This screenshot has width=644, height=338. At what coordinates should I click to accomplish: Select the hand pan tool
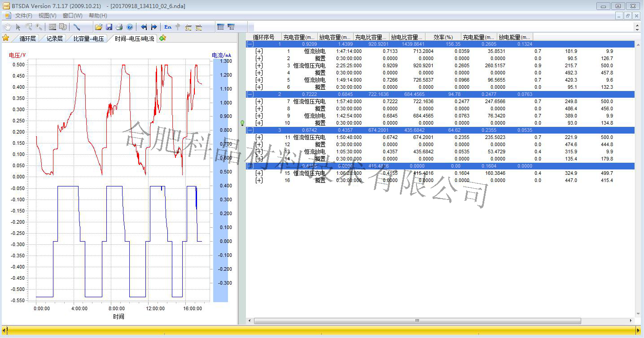(x=8, y=27)
